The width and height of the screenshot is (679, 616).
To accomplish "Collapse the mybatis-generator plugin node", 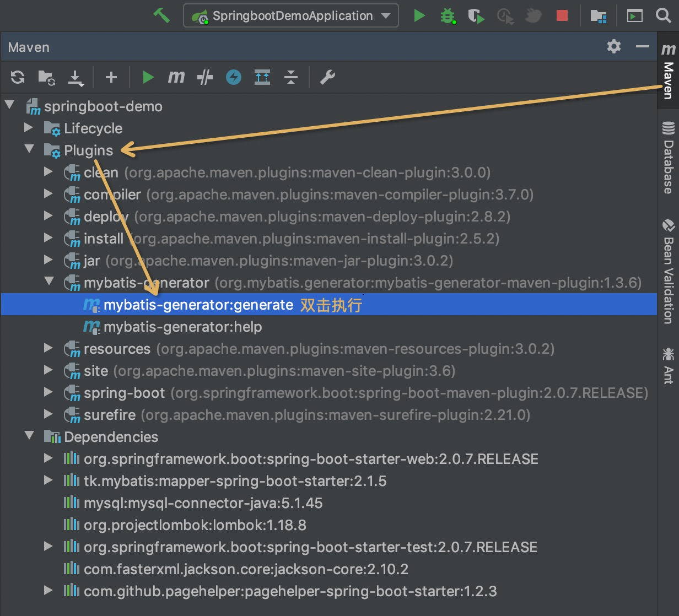I will pyautogui.click(x=49, y=281).
